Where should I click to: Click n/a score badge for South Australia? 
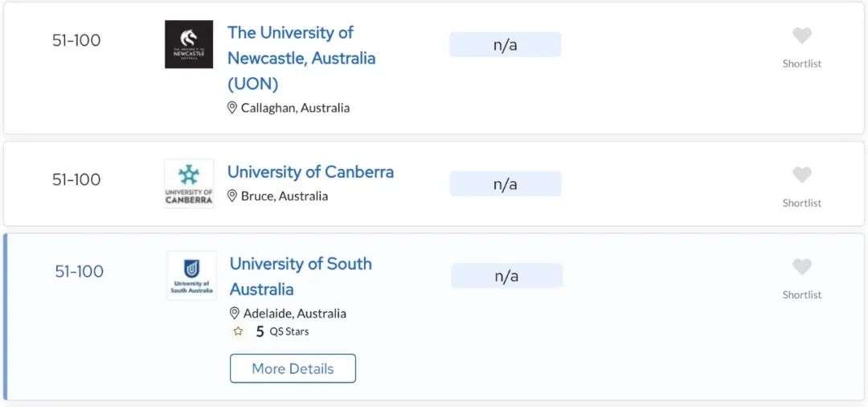[507, 276]
